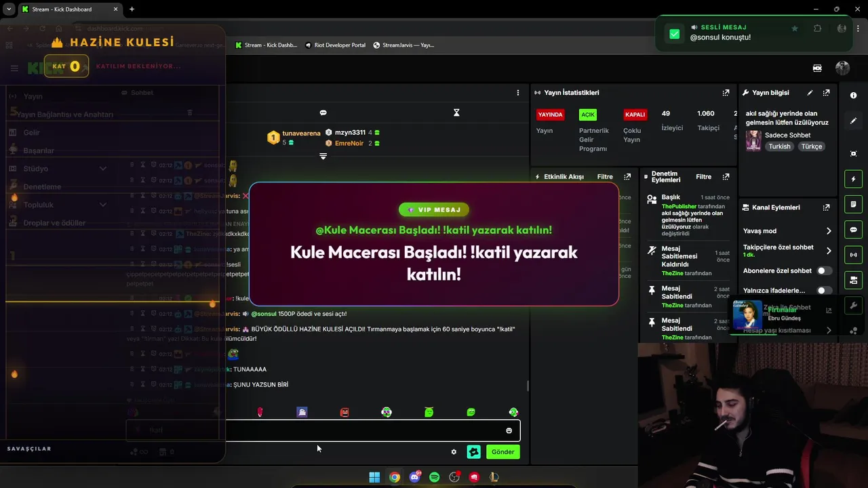This screenshot has width=868, height=488.
Task: Insert the purple ghost emote
Action: 302,412
